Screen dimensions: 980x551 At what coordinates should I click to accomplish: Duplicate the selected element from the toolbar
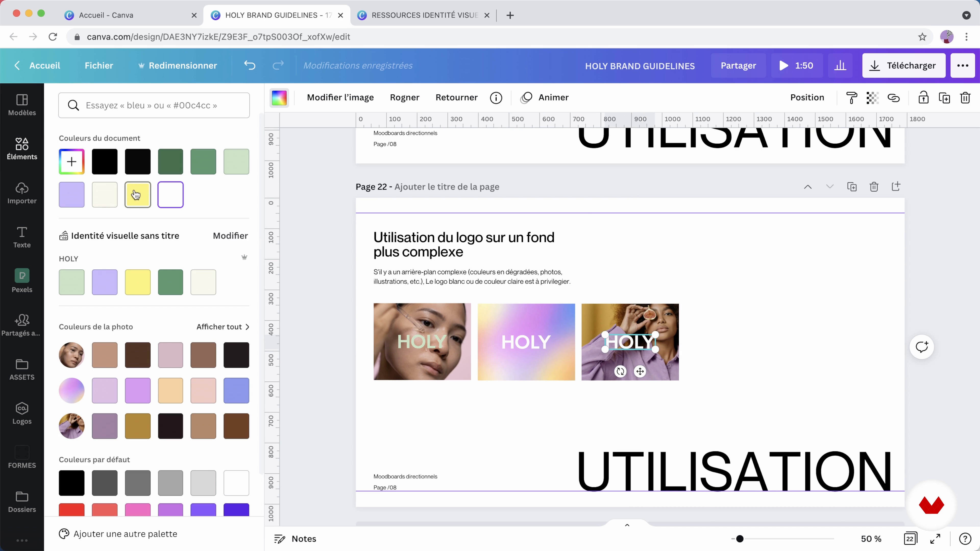(944, 98)
